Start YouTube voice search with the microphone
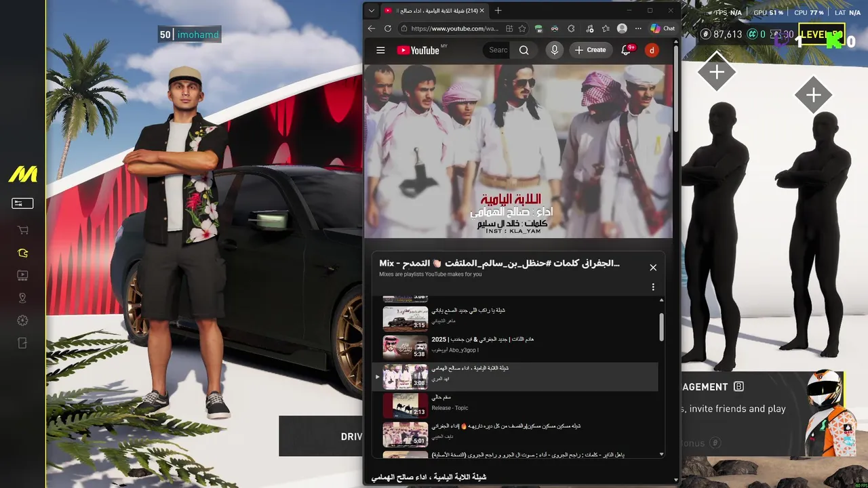 coord(555,50)
